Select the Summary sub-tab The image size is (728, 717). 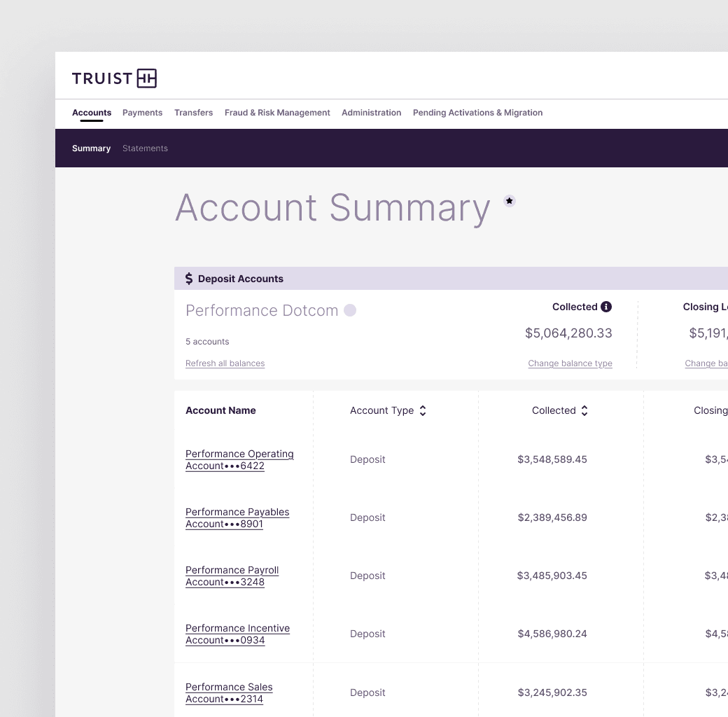pos(91,148)
